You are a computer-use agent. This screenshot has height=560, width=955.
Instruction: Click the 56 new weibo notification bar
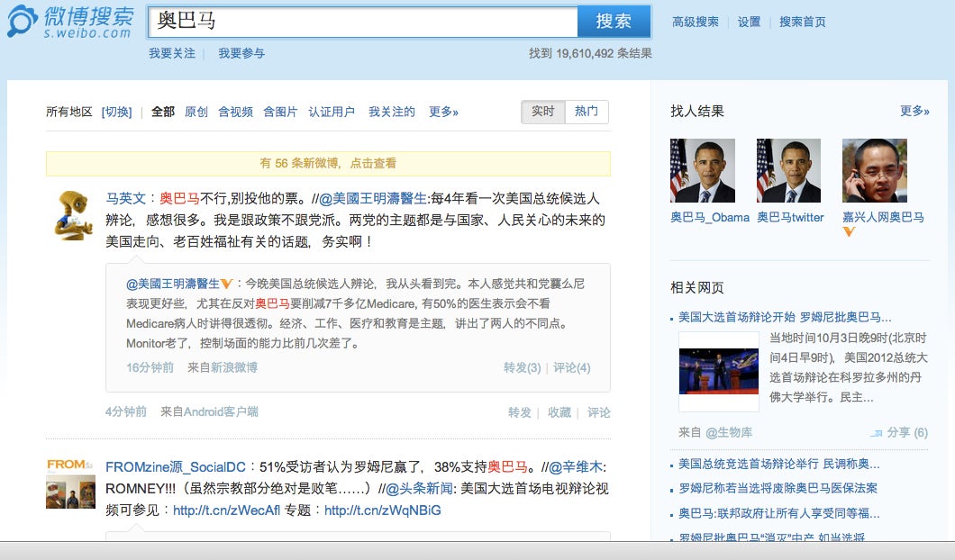(328, 163)
